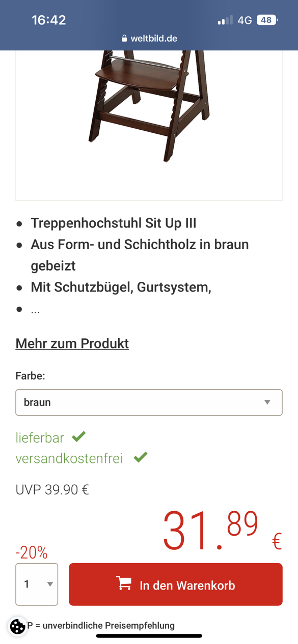Expand the color dropdown arrow

point(267,402)
